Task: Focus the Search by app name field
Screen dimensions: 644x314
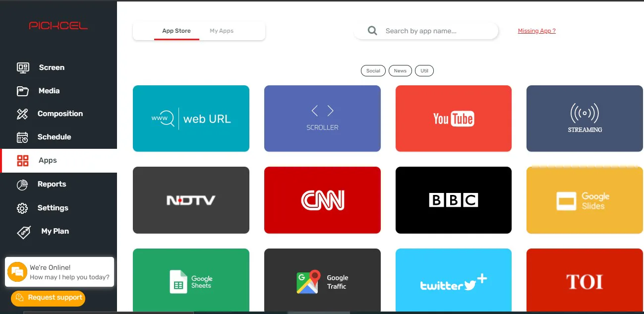Action: click(x=425, y=31)
